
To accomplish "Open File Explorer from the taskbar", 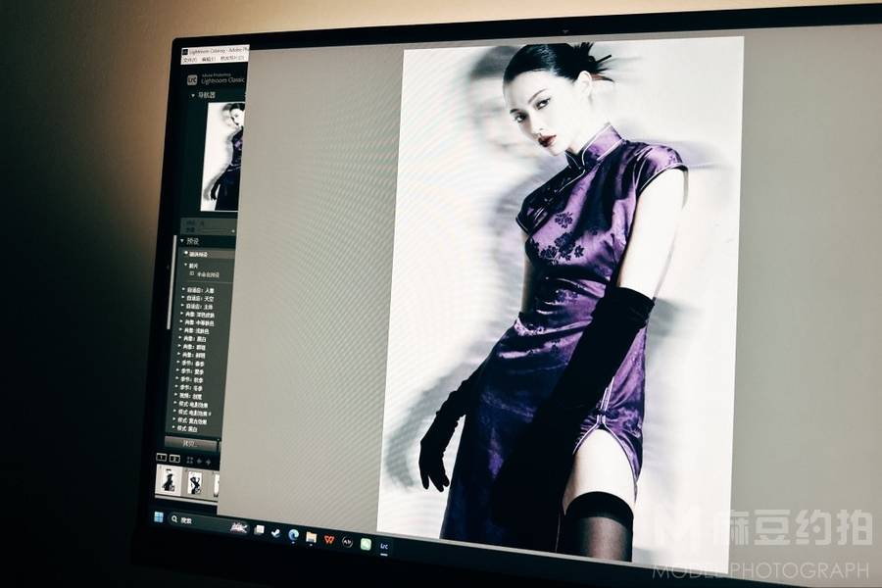I will (x=311, y=537).
